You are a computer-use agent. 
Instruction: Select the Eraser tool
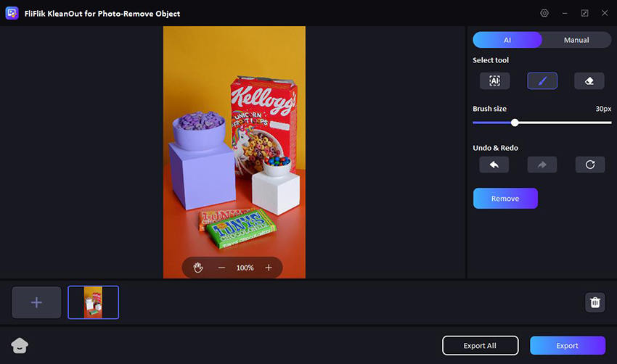(x=589, y=81)
